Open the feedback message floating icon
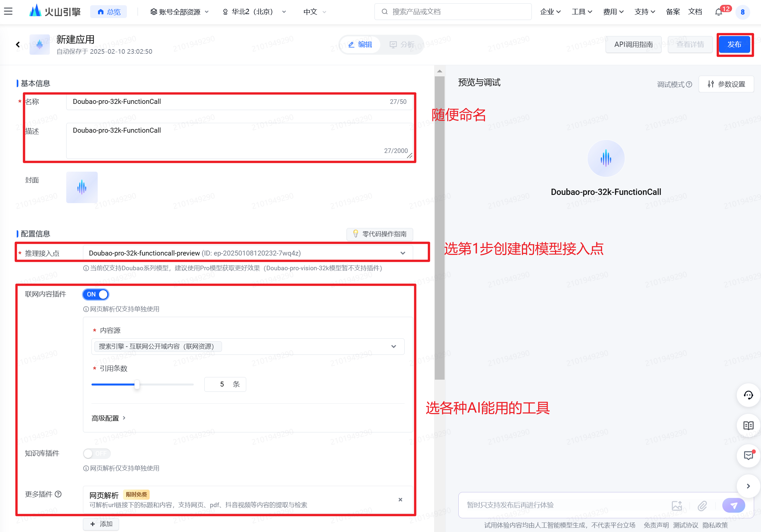The width and height of the screenshot is (761, 532). coord(748,456)
